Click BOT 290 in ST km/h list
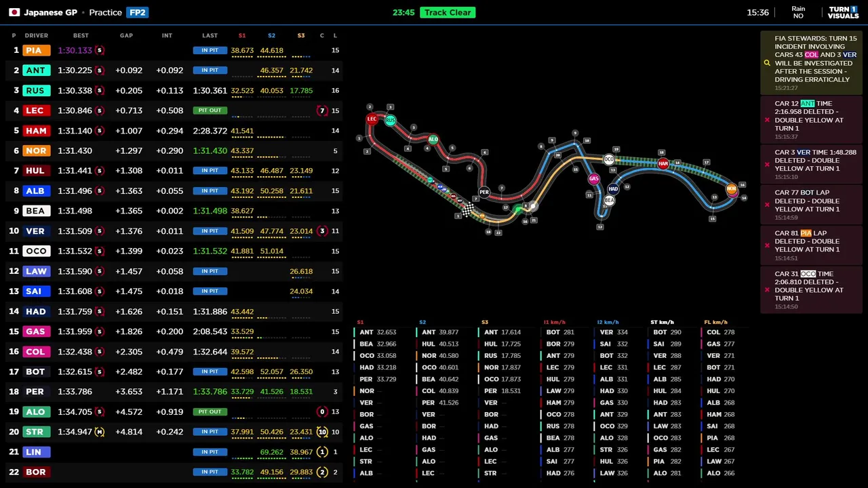 point(667,332)
